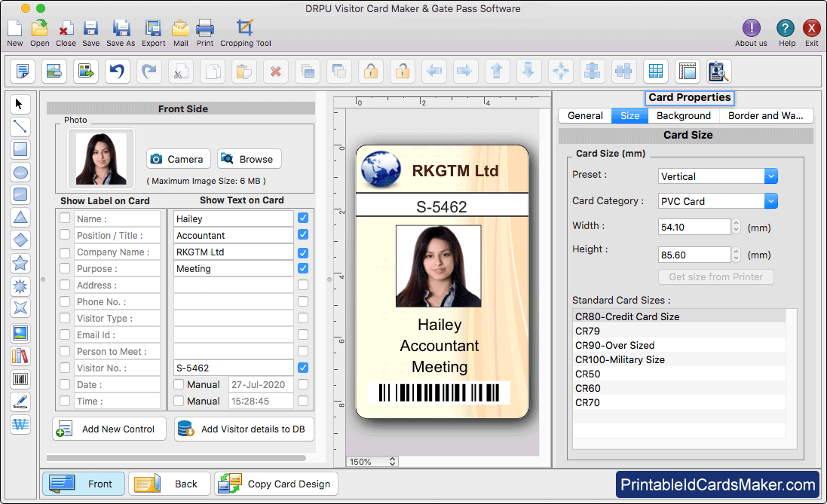This screenshot has width=827, height=504.
Task: Click the Width field showing 54.10
Action: click(694, 227)
